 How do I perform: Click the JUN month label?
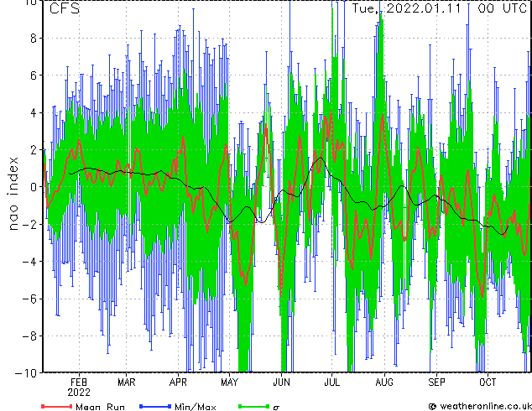point(282,382)
